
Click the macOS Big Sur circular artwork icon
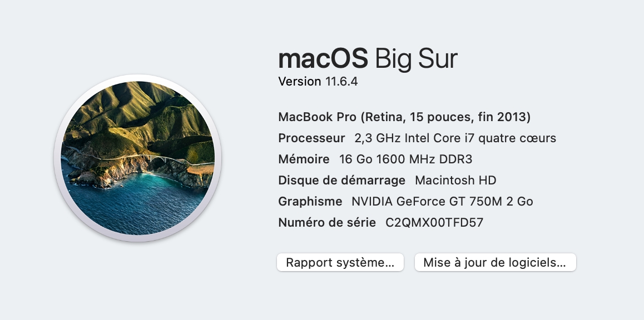[x=137, y=158]
